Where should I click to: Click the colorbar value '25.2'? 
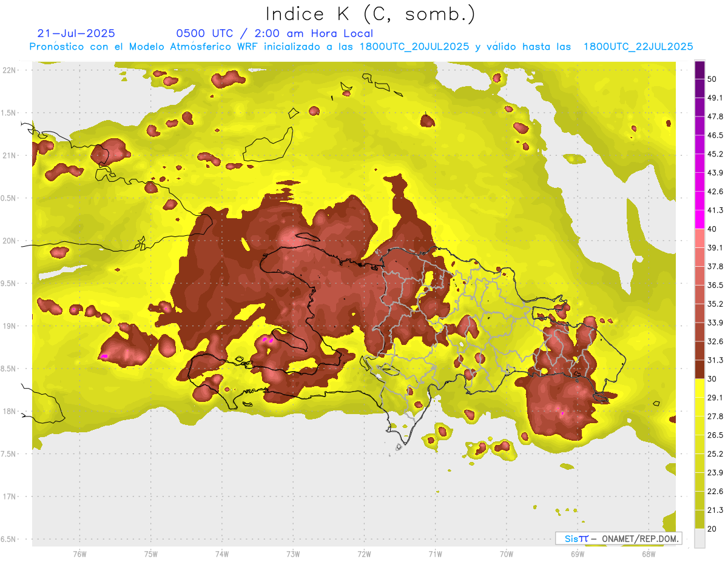pos(715,454)
